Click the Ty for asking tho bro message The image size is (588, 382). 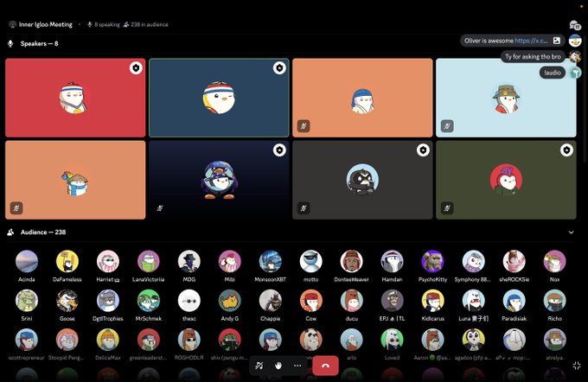[533, 56]
